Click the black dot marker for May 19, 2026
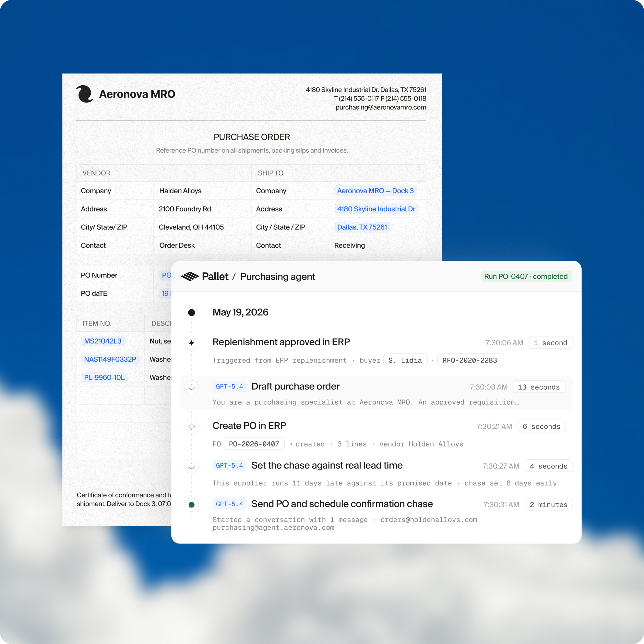This screenshot has height=644, width=644. click(x=192, y=312)
